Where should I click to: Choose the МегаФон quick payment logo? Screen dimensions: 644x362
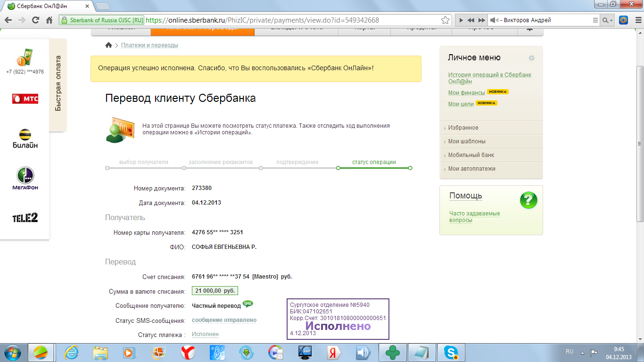tap(25, 178)
